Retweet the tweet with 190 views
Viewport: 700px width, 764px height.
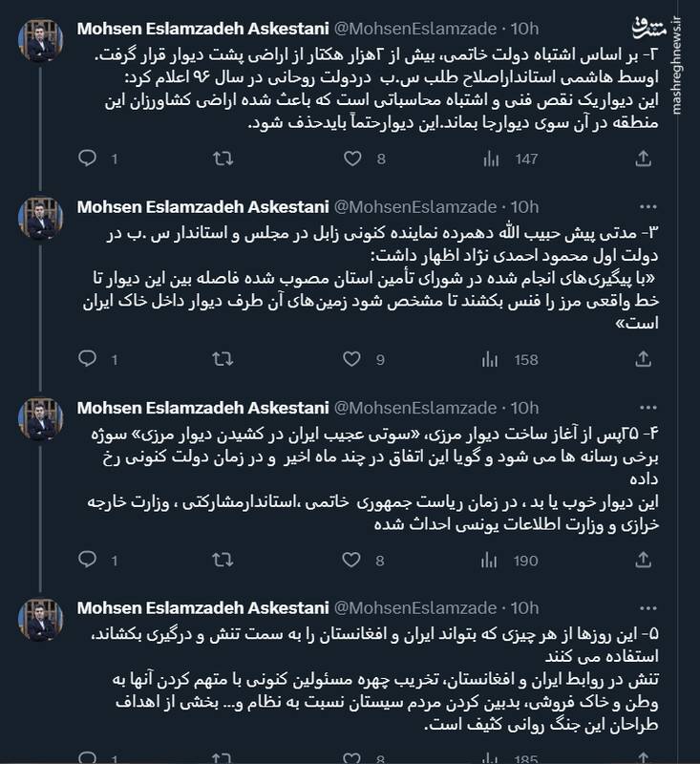tap(222, 560)
